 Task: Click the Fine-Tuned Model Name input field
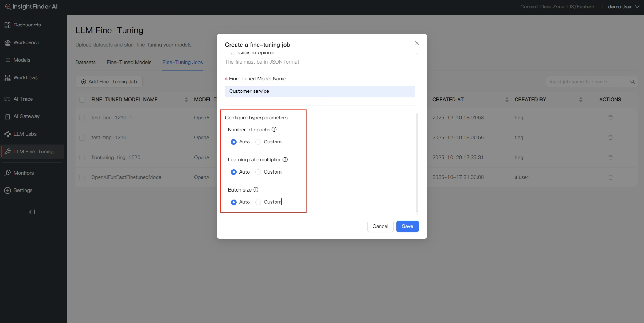tap(320, 91)
